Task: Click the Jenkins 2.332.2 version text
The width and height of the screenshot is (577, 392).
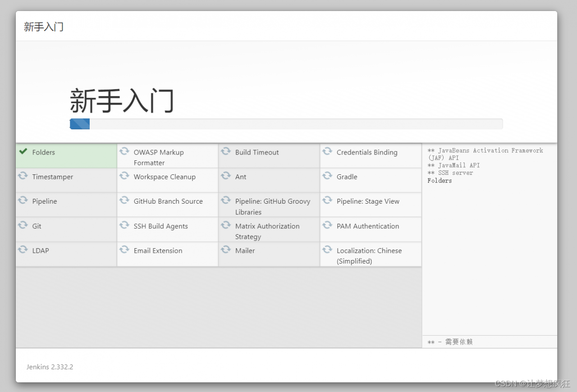Action: click(x=50, y=367)
